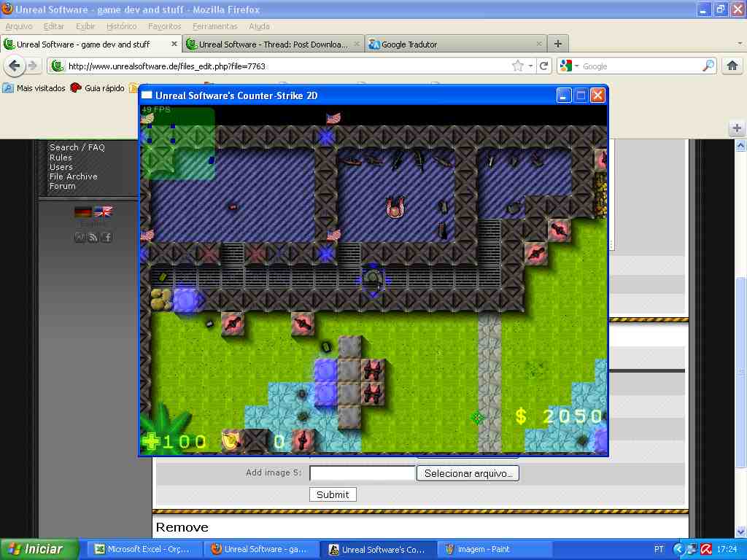Click the Selecionar arquivo button
747x560 pixels.
(468, 473)
